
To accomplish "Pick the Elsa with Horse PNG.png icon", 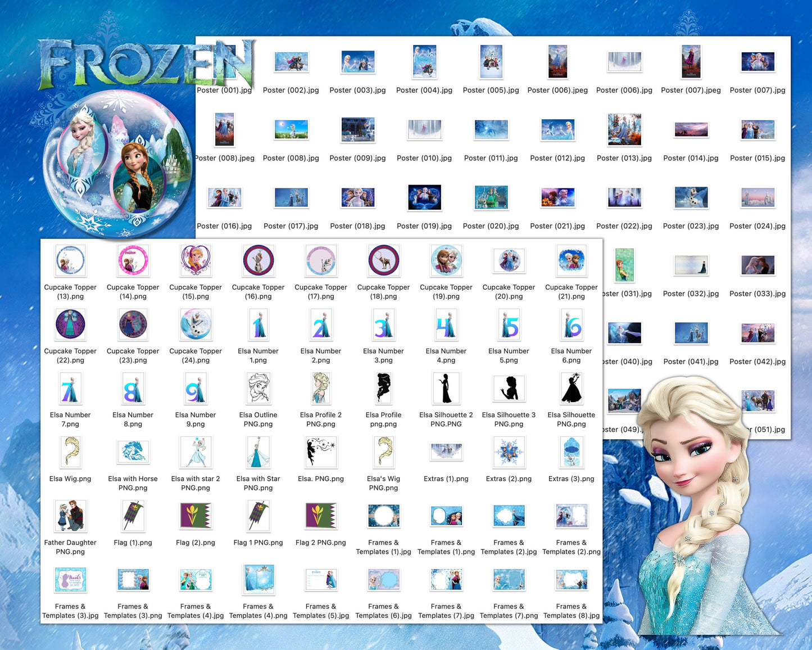I will [133, 453].
